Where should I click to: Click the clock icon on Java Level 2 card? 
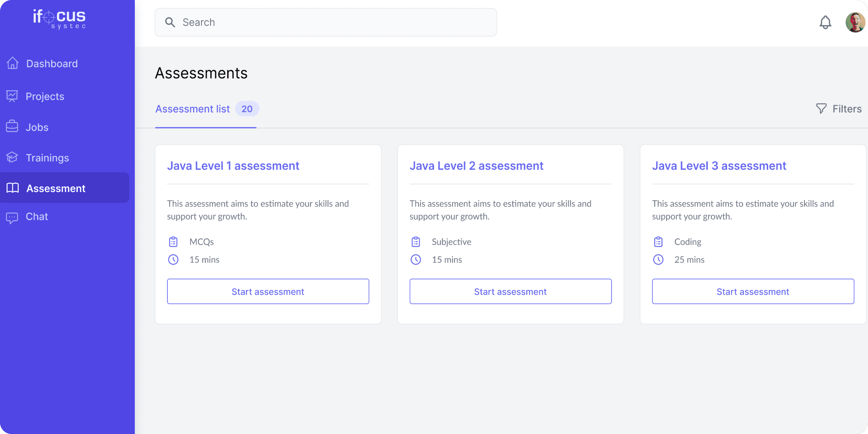coord(416,260)
